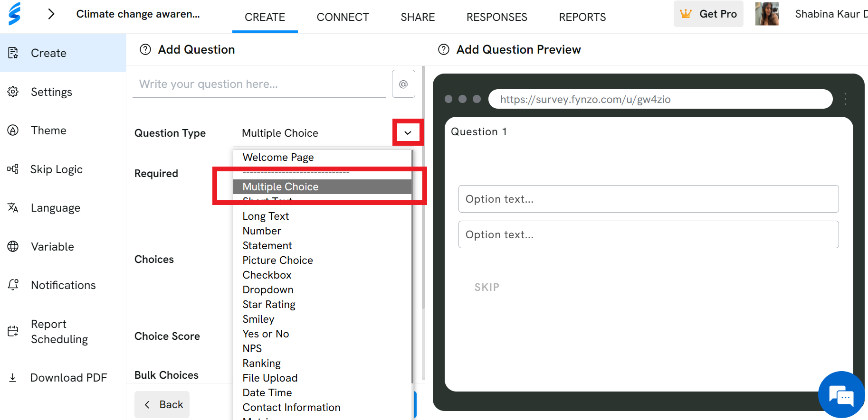The width and height of the screenshot is (868, 420).
Task: Pick Checkbox from the question type list
Action: 267,275
